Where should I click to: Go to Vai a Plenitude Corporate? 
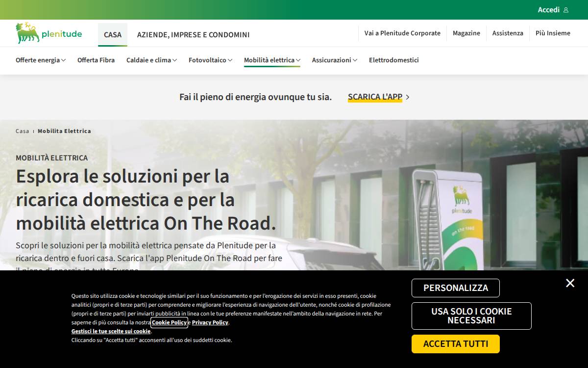[x=402, y=33]
